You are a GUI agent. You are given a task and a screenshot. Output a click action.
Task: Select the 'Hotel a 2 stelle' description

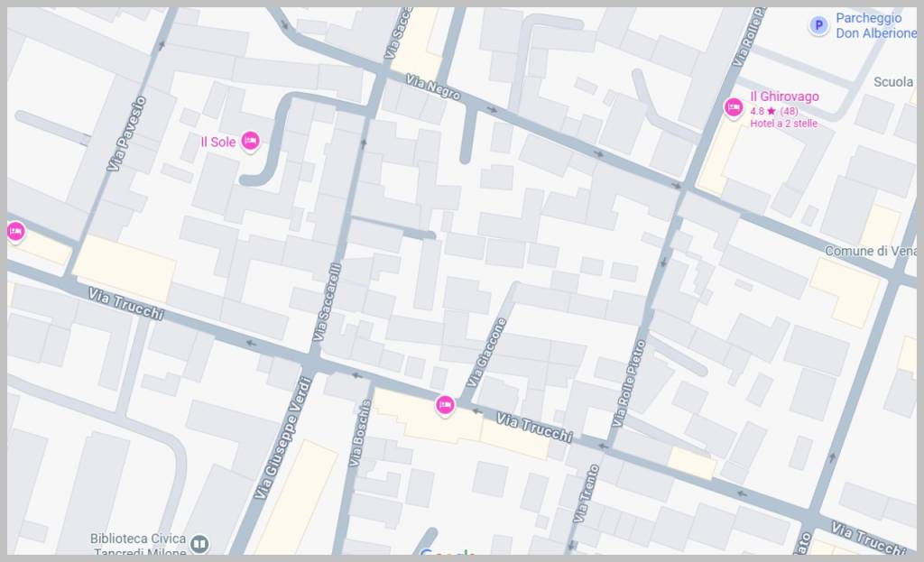coord(783,124)
